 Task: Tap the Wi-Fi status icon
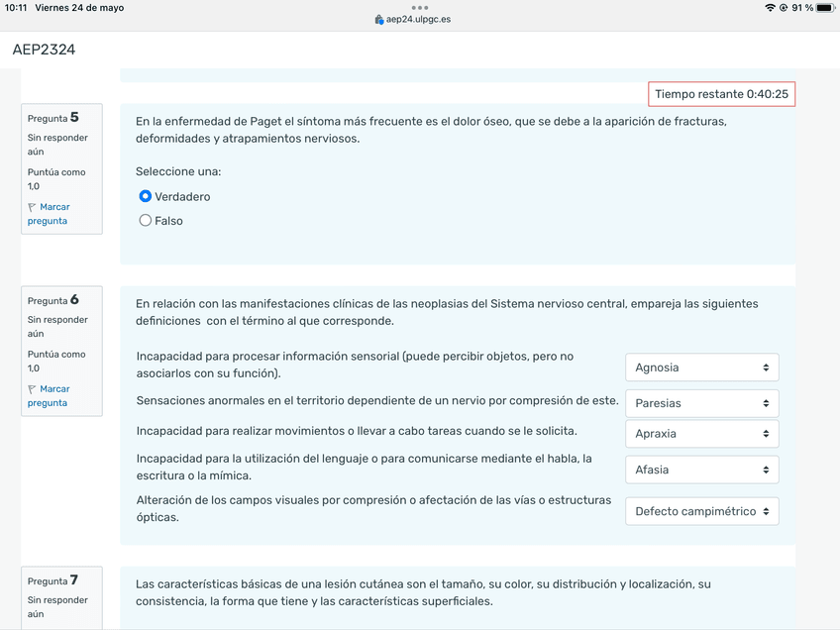pos(770,8)
